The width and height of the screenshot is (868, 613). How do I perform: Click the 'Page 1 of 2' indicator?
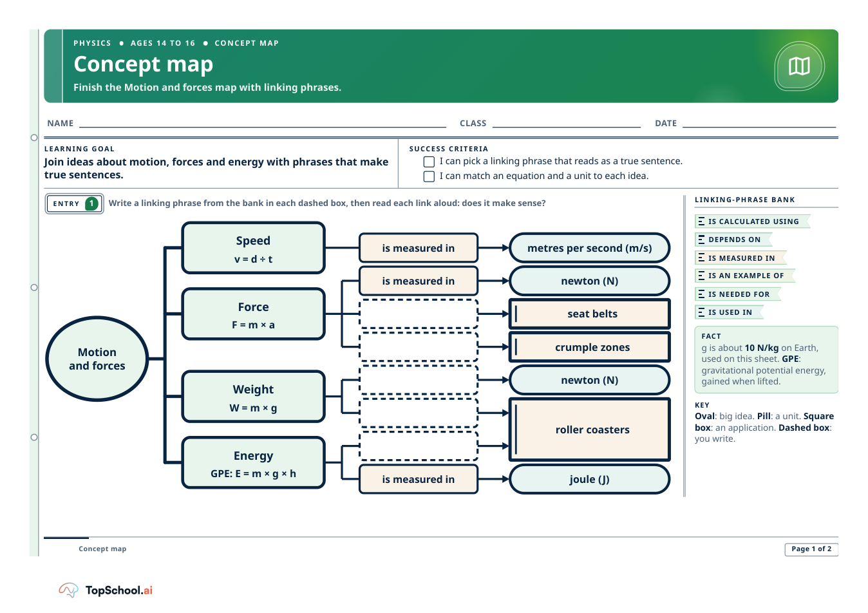811,549
